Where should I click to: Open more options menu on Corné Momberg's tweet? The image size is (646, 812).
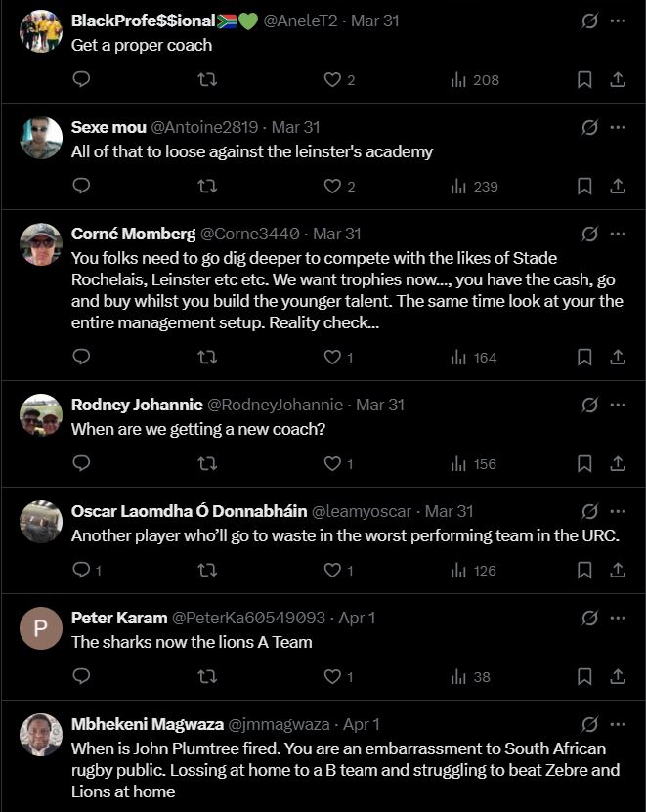(618, 234)
